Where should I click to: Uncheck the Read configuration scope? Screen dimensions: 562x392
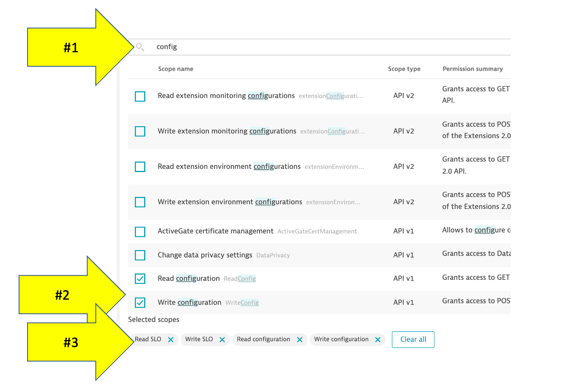point(140,279)
